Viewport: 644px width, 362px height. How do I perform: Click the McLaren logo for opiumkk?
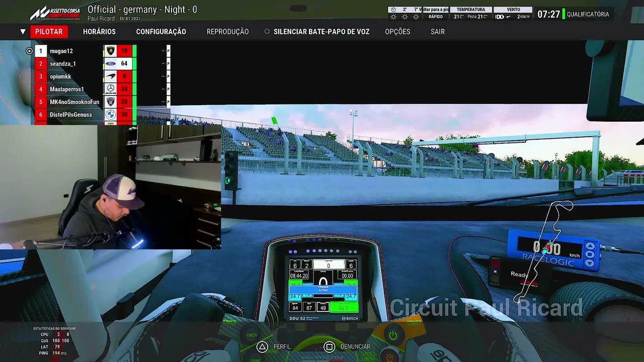[x=110, y=76]
